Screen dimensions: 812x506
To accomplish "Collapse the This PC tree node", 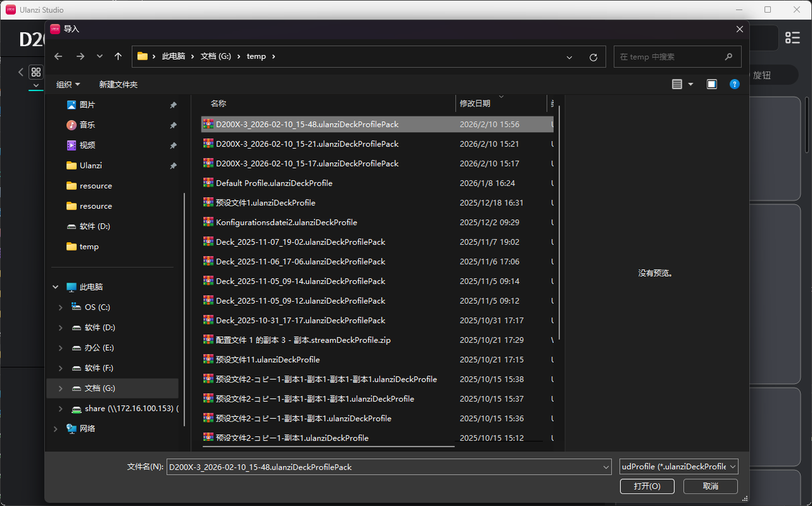I will tap(55, 287).
